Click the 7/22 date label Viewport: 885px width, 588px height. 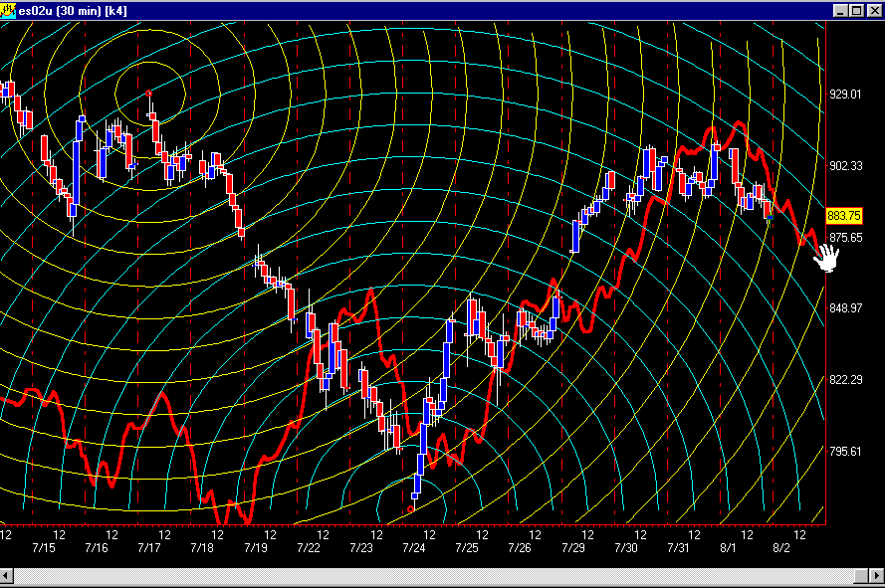click(309, 548)
